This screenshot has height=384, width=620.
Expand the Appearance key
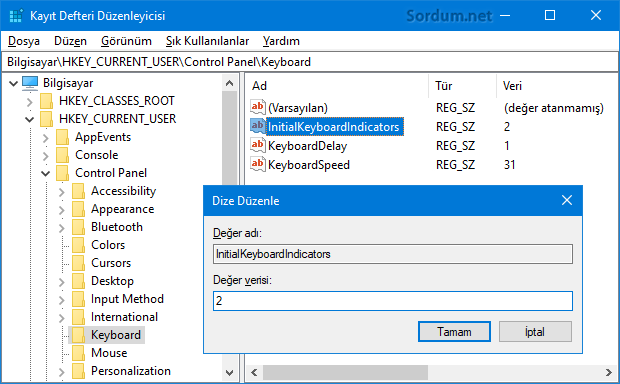(62, 210)
